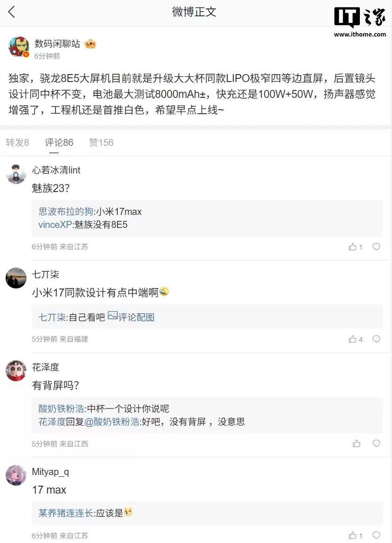The image size is (392, 543).
Task: Open reply bubble on 七刀柒's comment
Action: 376,339
